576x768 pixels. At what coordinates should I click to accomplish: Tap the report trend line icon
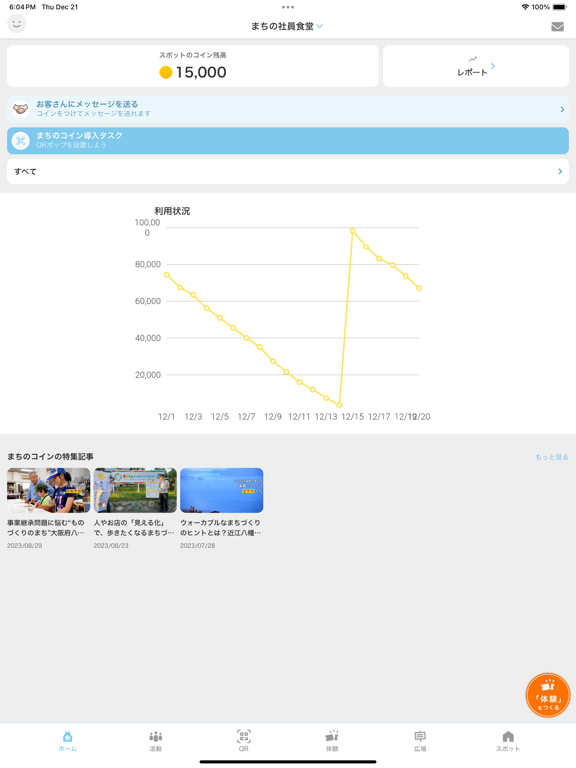click(x=472, y=59)
